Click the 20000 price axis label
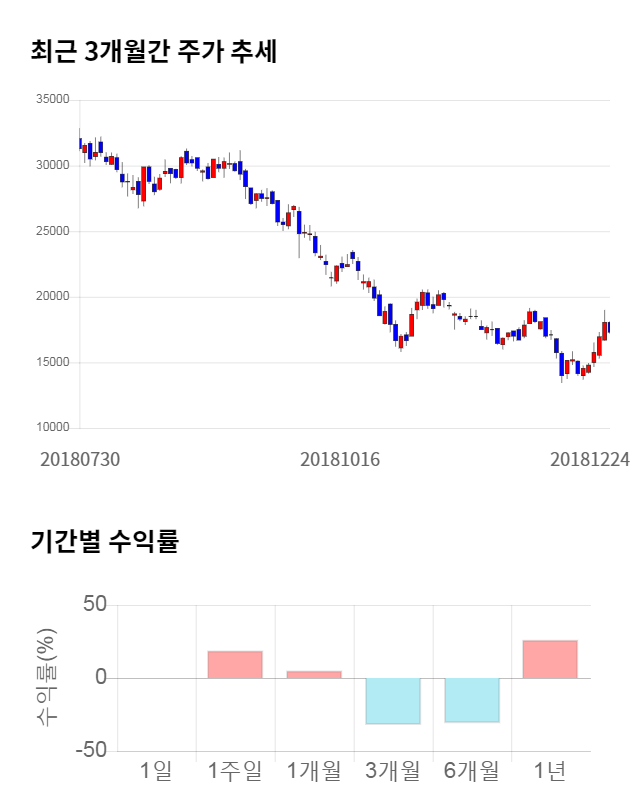This screenshot has width=640, height=810. [52, 297]
